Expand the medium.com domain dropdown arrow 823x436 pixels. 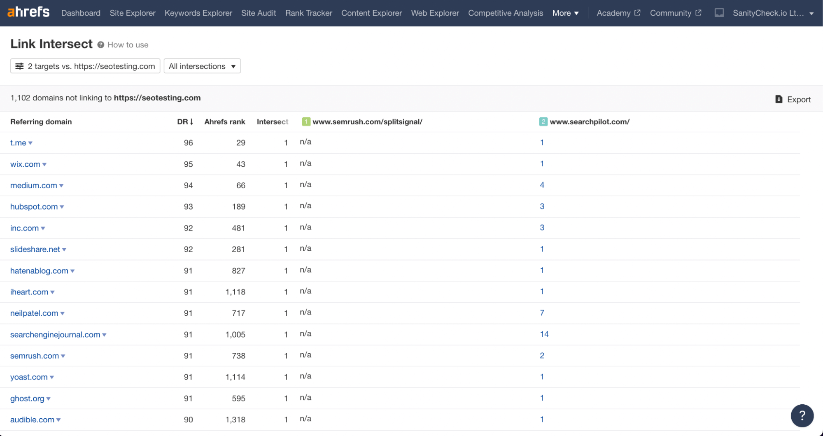point(62,186)
